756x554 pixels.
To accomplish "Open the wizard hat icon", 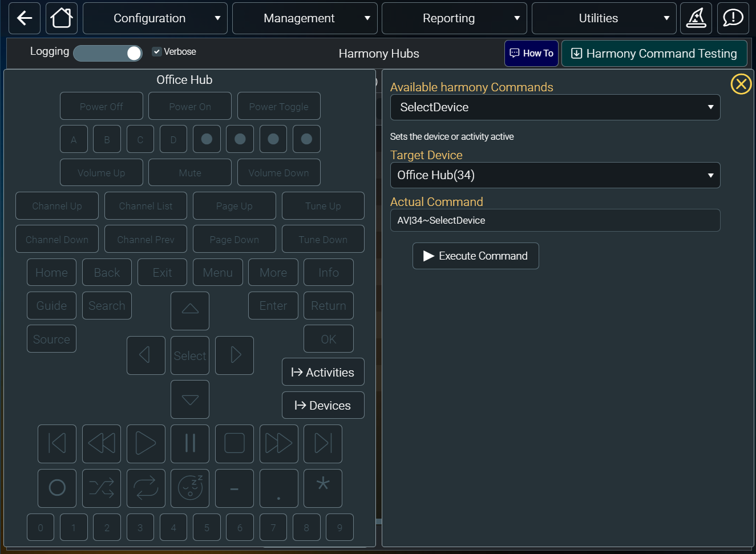I will [x=696, y=18].
